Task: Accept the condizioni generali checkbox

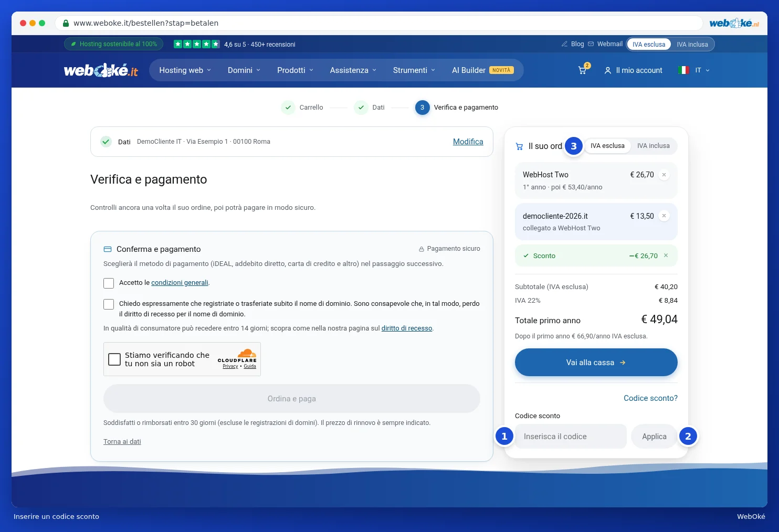Action: (x=109, y=283)
